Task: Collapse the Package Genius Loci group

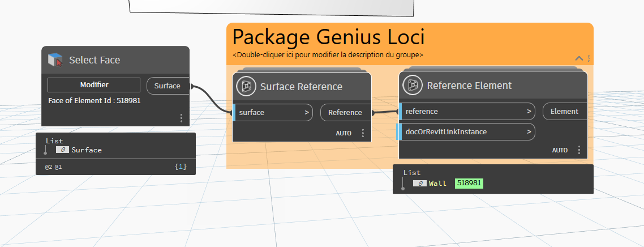Action: (x=579, y=58)
